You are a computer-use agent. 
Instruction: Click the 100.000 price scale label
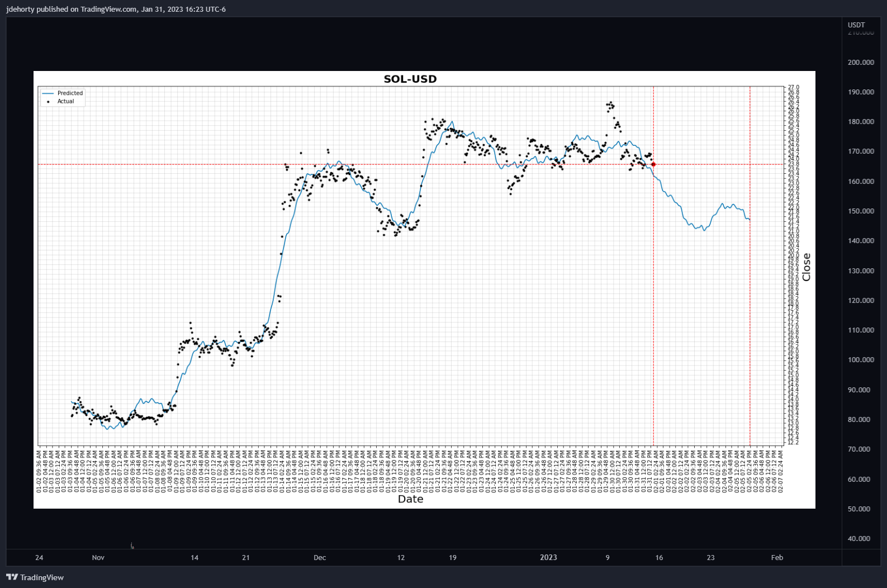861,359
